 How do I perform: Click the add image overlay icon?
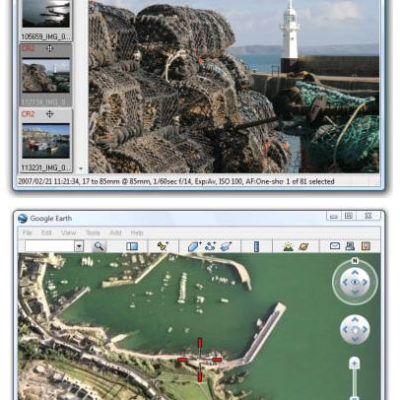[226, 246]
